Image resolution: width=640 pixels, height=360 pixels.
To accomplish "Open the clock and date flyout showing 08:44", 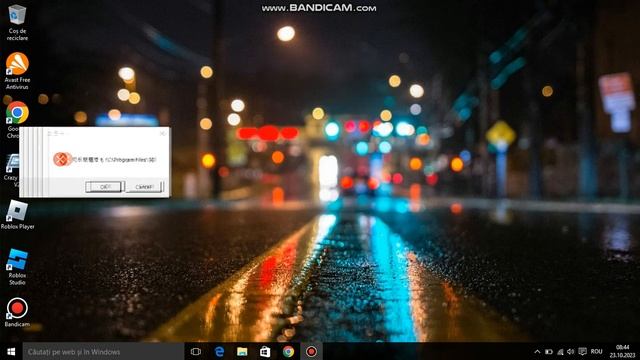I will pos(622,351).
